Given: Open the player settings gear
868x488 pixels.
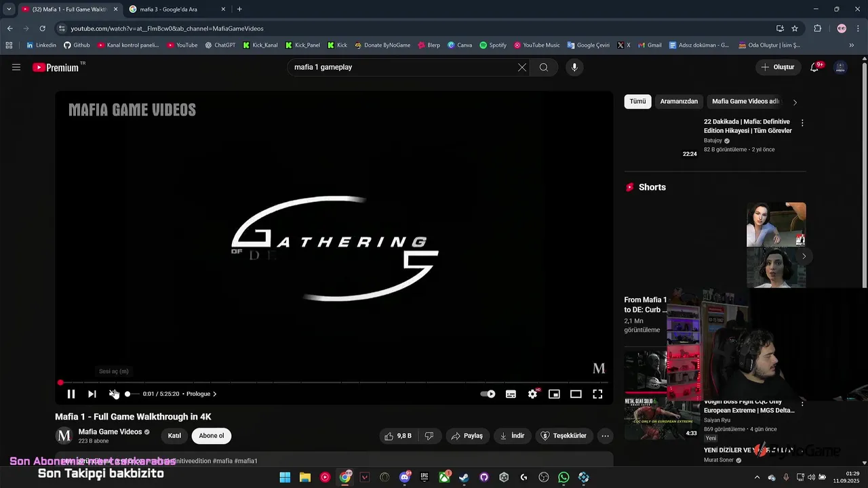Looking at the screenshot, I should [x=533, y=394].
